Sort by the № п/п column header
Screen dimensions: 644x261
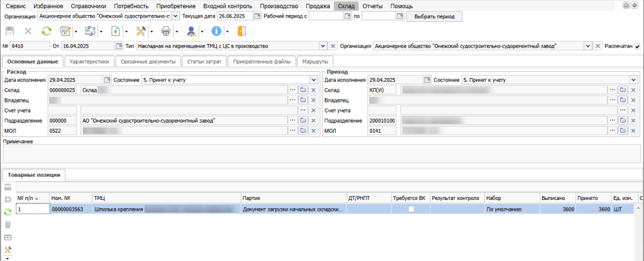click(x=33, y=198)
